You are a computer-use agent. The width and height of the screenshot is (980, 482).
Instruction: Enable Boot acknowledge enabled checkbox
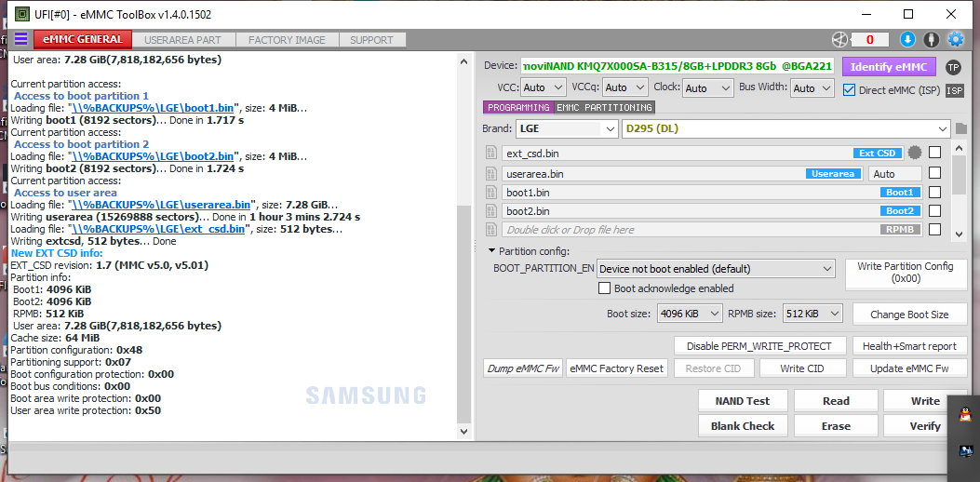[x=604, y=288]
